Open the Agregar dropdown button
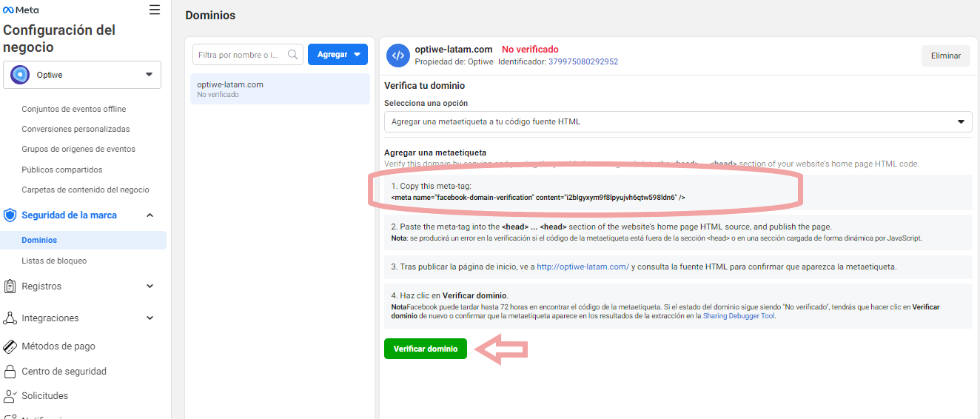 (x=338, y=55)
